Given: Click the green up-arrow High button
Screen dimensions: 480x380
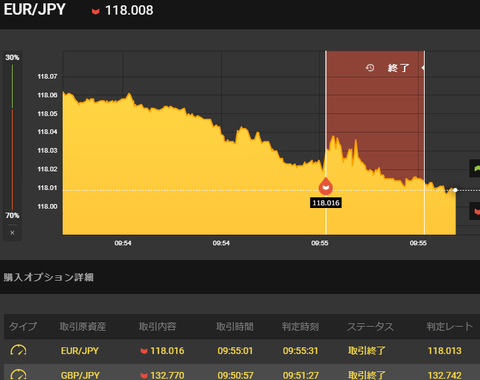Looking at the screenshot, I should pyautogui.click(x=475, y=168).
